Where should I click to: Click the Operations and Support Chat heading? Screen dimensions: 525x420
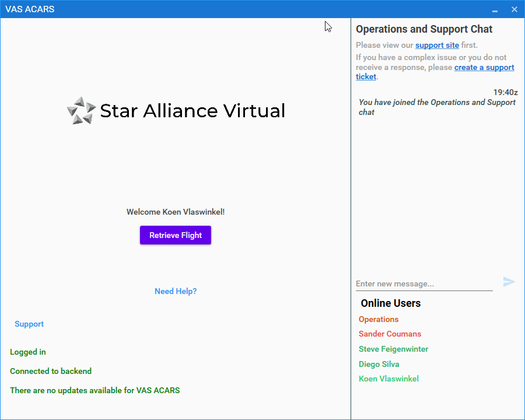424,29
